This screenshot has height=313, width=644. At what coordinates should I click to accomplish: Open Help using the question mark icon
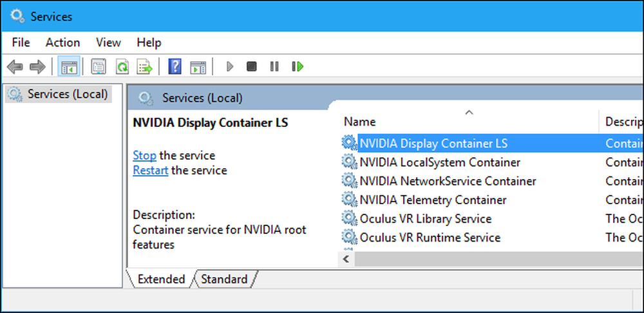click(x=175, y=66)
